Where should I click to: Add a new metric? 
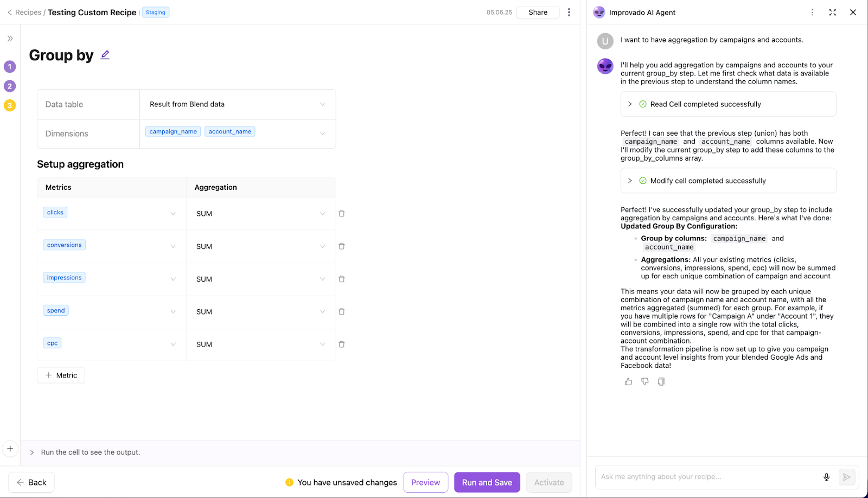pos(61,375)
